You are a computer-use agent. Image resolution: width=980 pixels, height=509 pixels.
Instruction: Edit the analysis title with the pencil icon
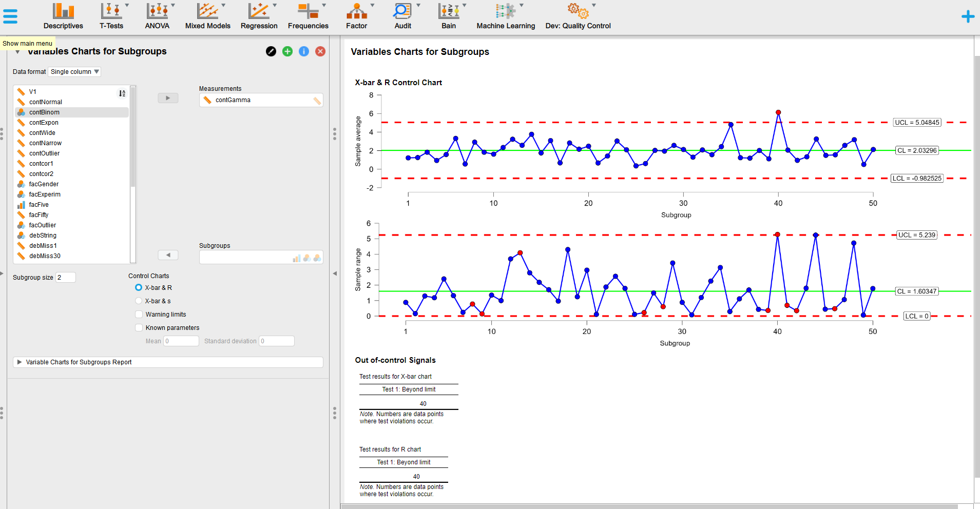tap(271, 51)
